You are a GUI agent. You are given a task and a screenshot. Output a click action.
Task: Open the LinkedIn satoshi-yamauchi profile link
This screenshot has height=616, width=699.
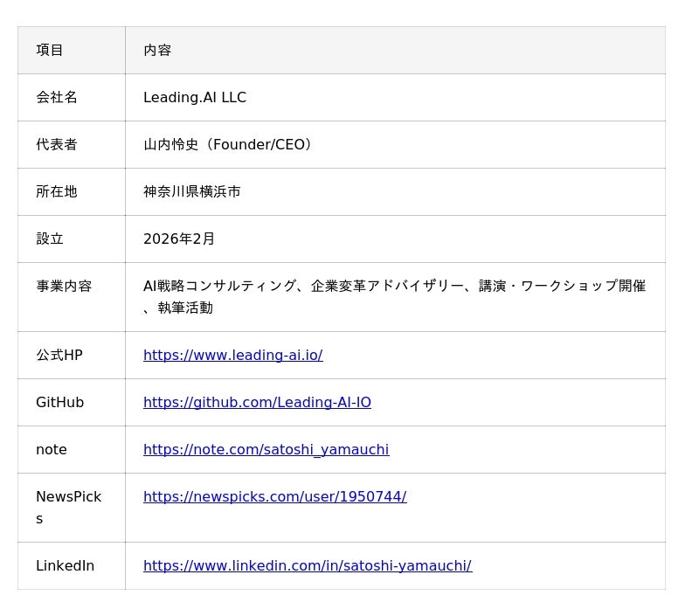[x=307, y=565]
